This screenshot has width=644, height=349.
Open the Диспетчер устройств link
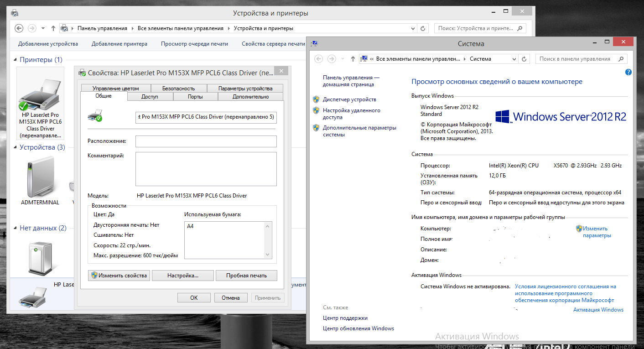349,99
